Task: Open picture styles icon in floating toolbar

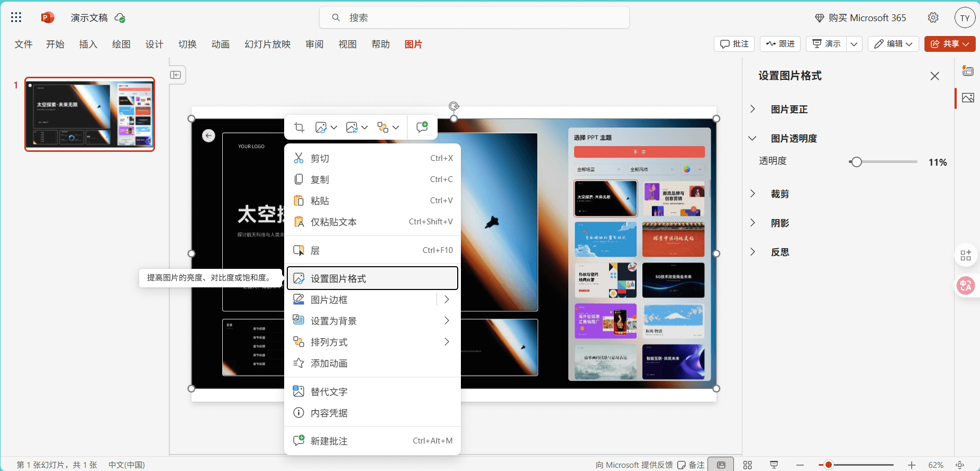Action: tap(321, 127)
